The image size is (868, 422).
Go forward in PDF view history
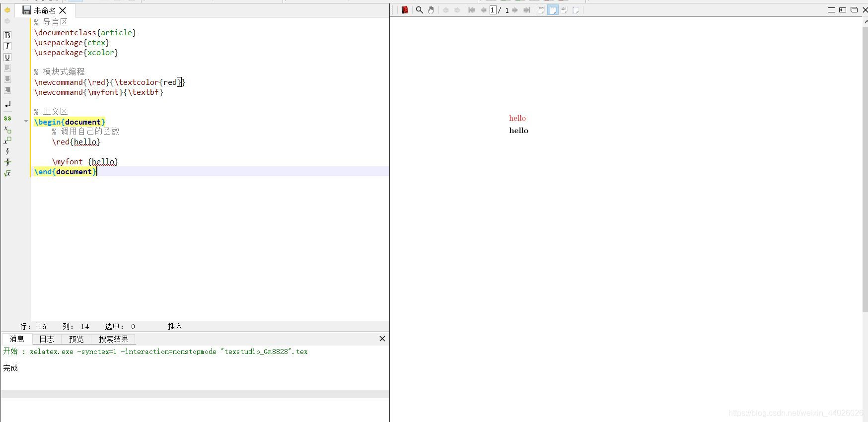(457, 10)
